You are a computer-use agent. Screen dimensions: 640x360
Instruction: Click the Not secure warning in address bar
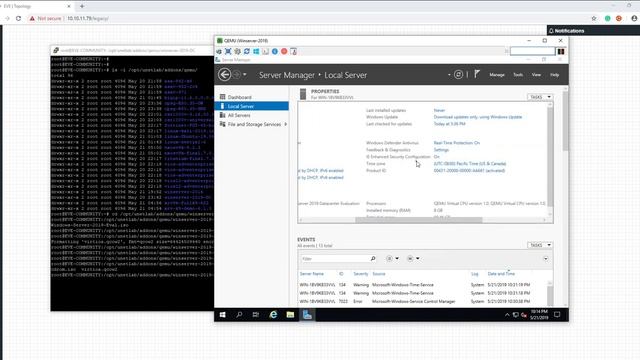click(x=45, y=18)
